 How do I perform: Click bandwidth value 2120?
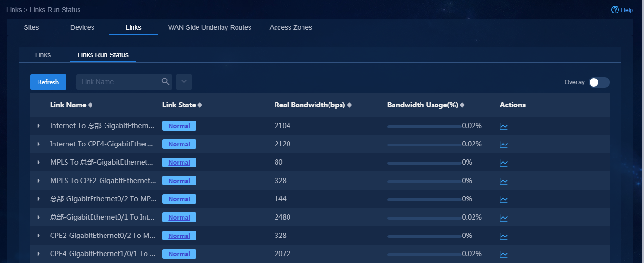(282, 144)
